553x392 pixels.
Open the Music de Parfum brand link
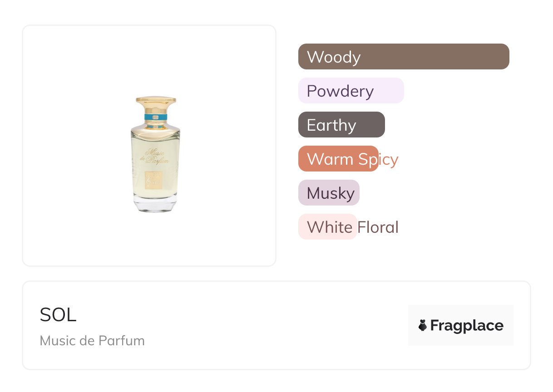pyautogui.click(x=92, y=340)
